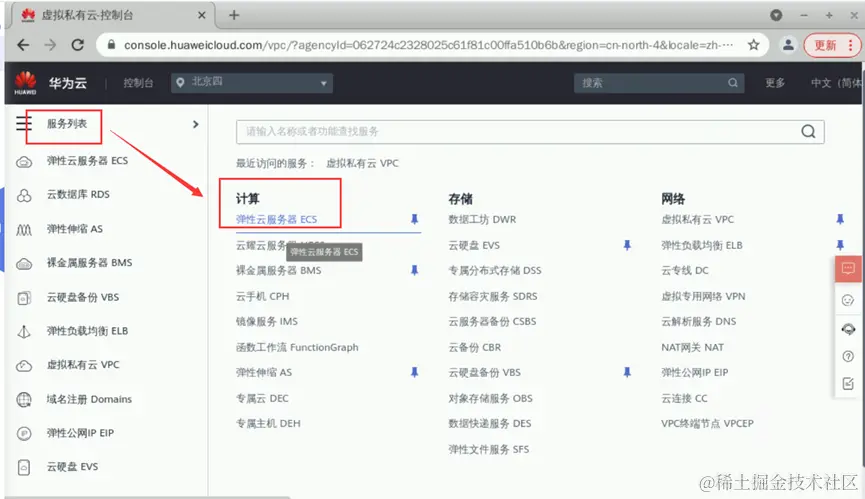Open the edit note icon on right rail
The image size is (865, 499).
(x=848, y=383)
